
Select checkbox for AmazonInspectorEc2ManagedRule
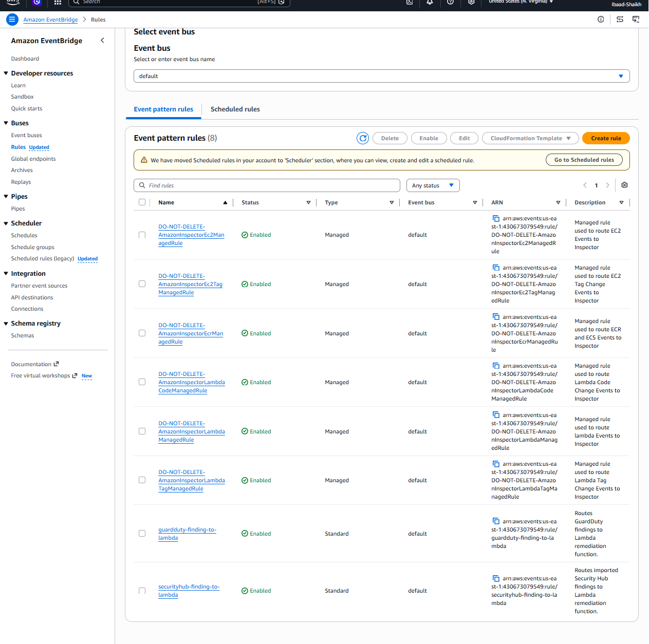click(x=142, y=235)
